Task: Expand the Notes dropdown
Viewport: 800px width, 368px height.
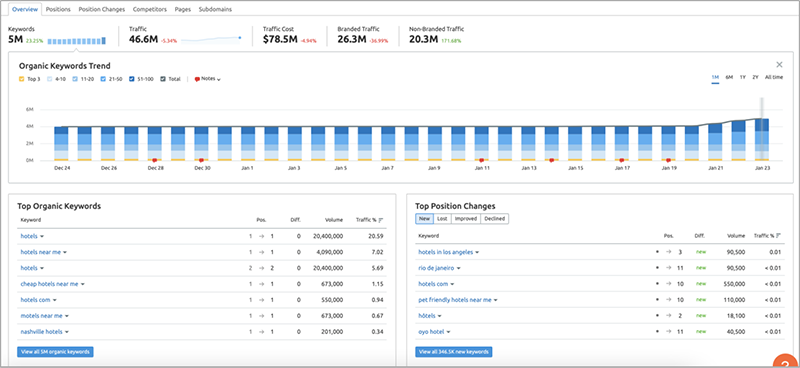Action: click(208, 79)
